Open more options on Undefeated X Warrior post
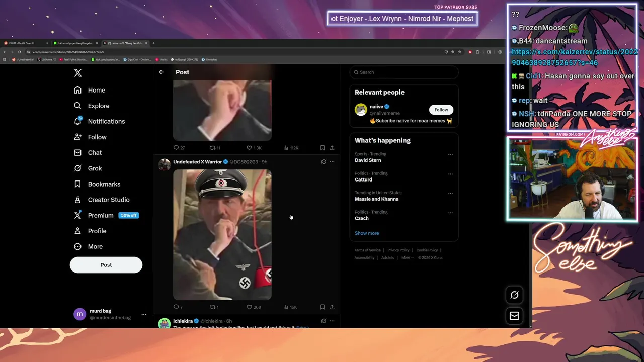This screenshot has width=644, height=362. 332,162
